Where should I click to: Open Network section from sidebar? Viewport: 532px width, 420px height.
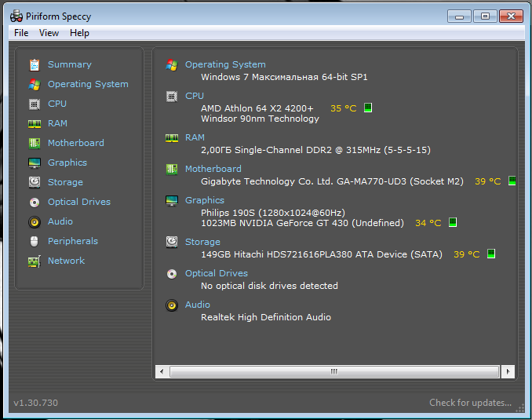pos(66,261)
